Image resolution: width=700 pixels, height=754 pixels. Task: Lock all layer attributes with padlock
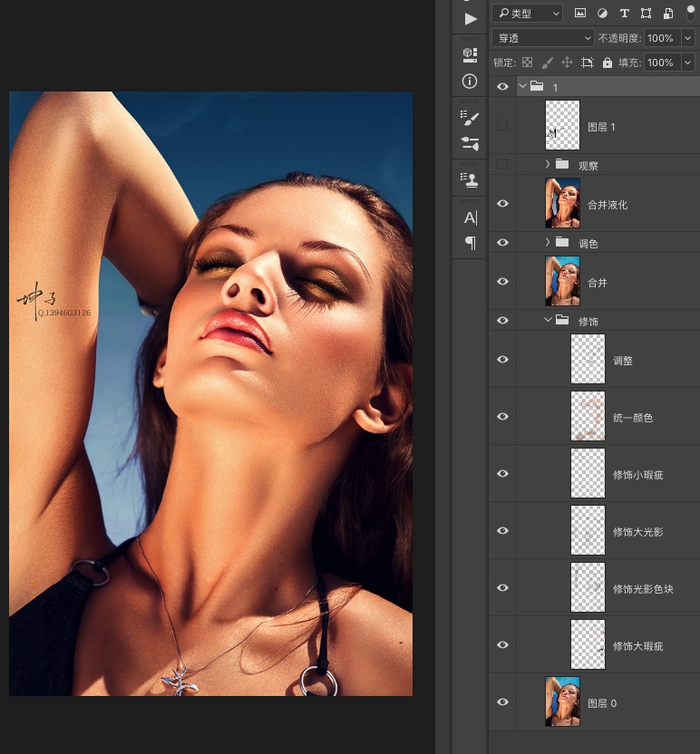coord(608,63)
